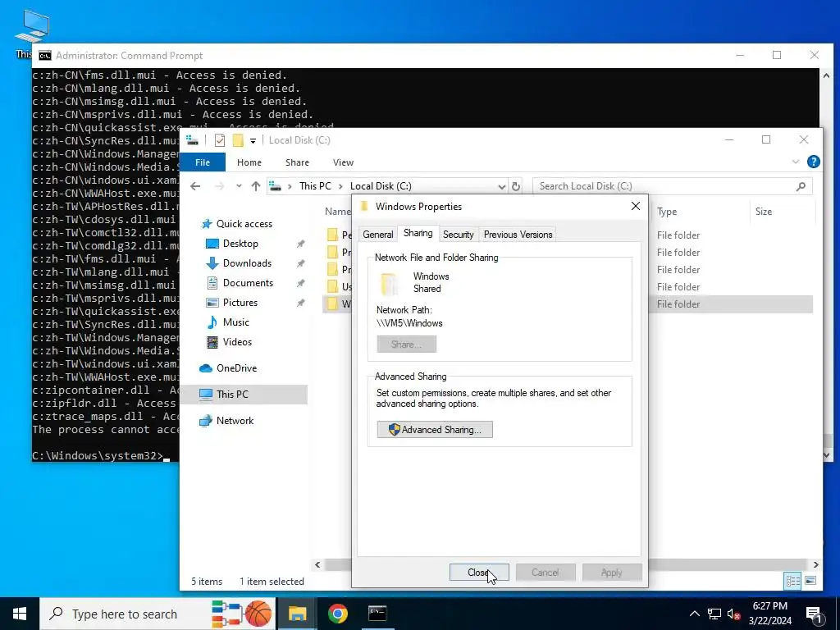Expand the Explorer ribbon chevron
Viewport: 840px width, 630px height.
pos(795,162)
